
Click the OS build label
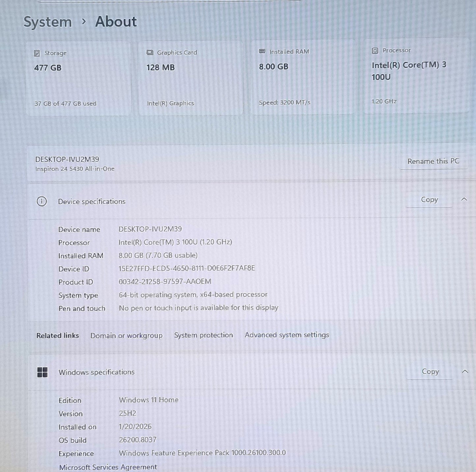coord(72,440)
